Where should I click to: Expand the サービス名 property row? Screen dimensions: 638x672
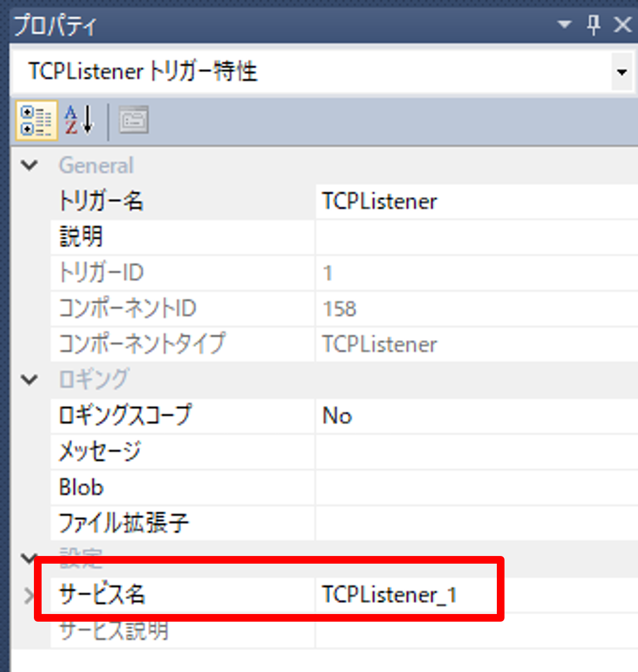coord(28,595)
